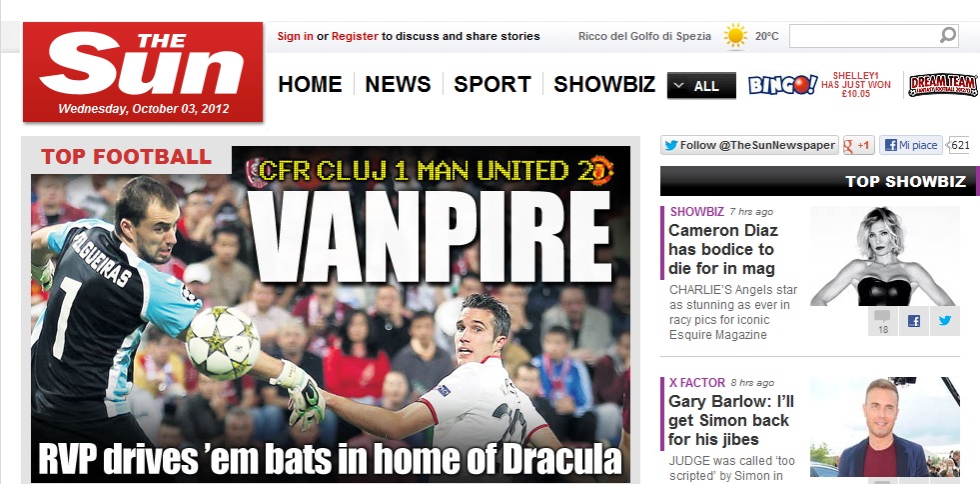Open the Cameron Diaz photo thumbnail
The height and width of the screenshot is (484, 980).
tap(885, 256)
